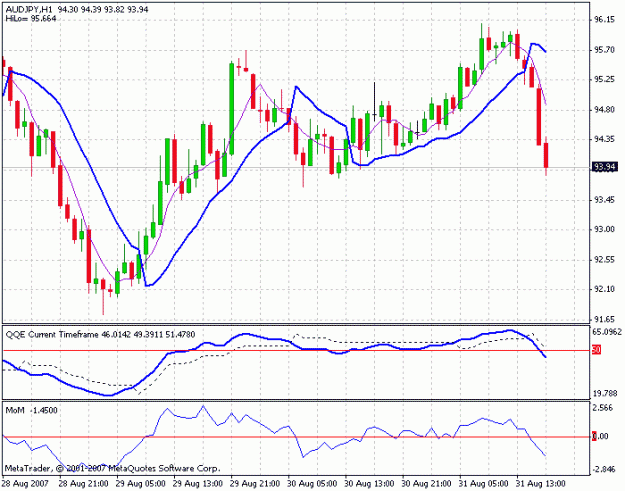Click the MoM -2.846 scale value
The height and width of the screenshot is (491, 625).
click(x=604, y=469)
